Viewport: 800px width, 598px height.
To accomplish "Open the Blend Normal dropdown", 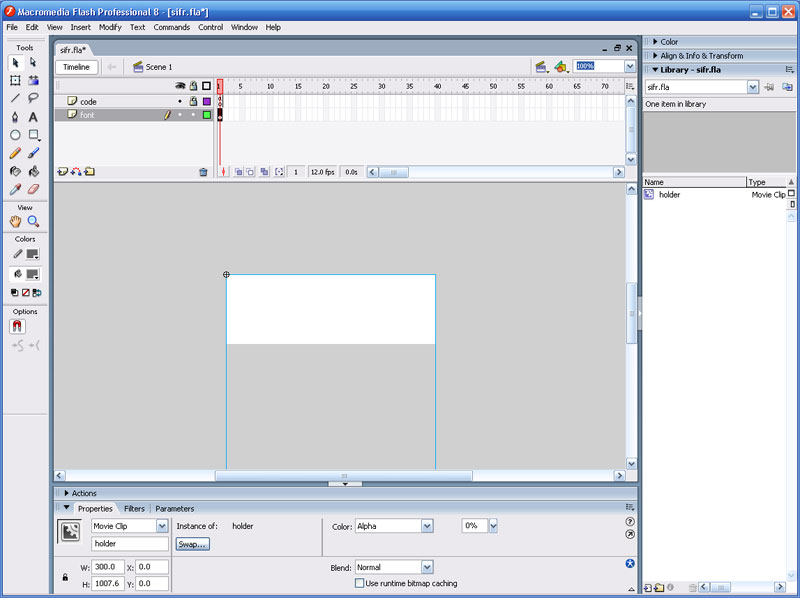I will pos(427,567).
